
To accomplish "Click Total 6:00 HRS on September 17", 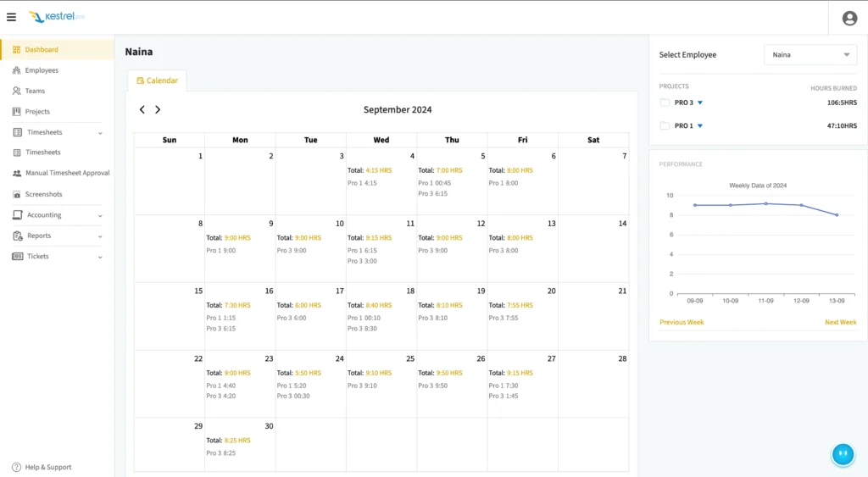I will pyautogui.click(x=299, y=306).
